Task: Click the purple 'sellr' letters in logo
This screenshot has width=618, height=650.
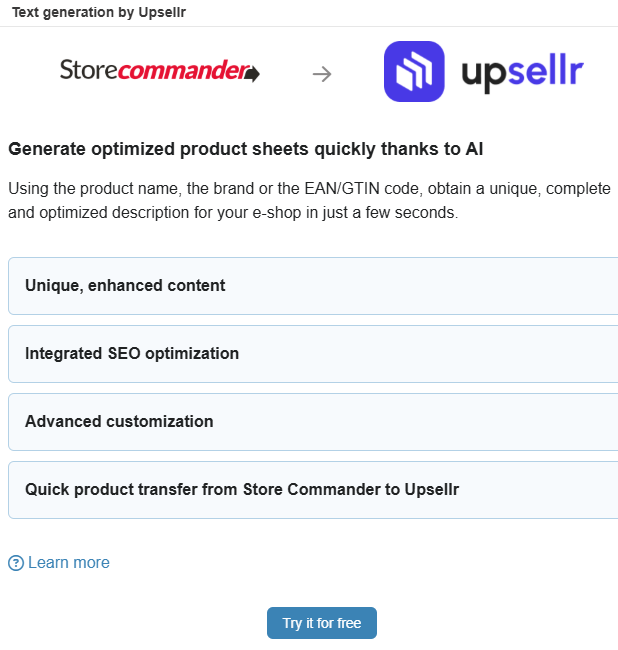Action: pos(546,69)
